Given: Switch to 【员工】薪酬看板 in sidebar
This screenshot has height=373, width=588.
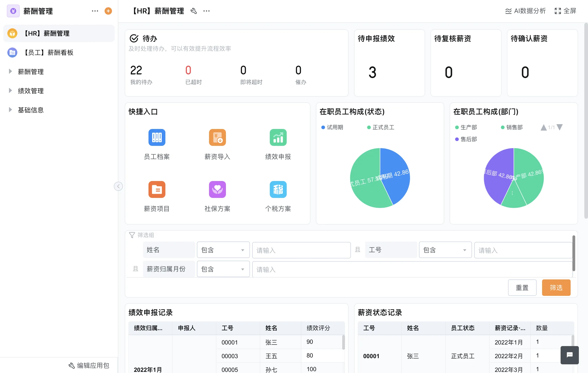Looking at the screenshot, I should (49, 53).
